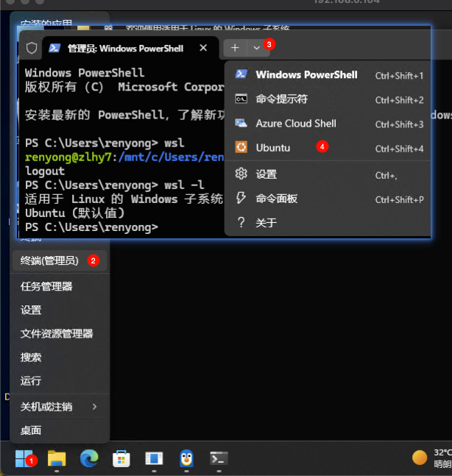Image resolution: width=452 pixels, height=476 pixels.
Task: Click the Azure Cloud Shell icon
Action: tap(241, 124)
